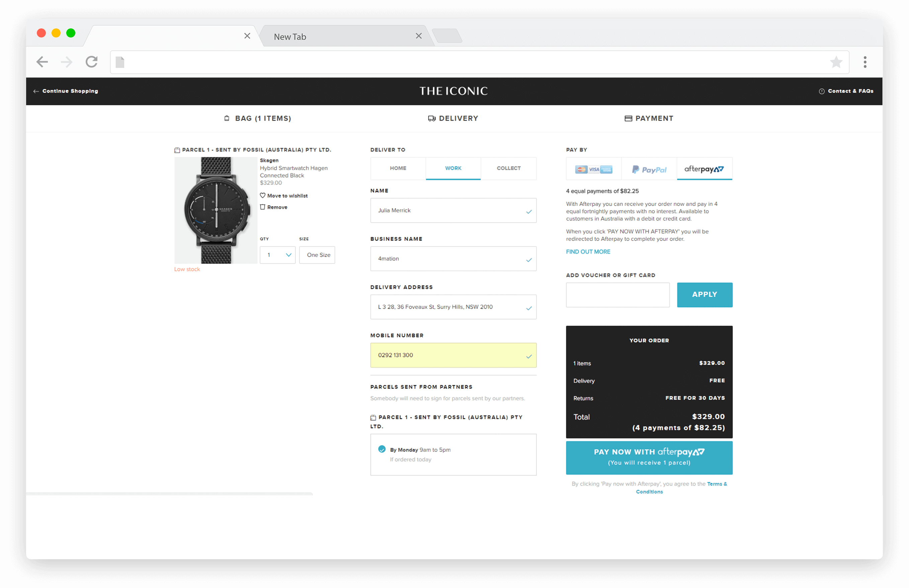This screenshot has height=588, width=909.
Task: Close the New Tab tab
Action: pos(419,36)
